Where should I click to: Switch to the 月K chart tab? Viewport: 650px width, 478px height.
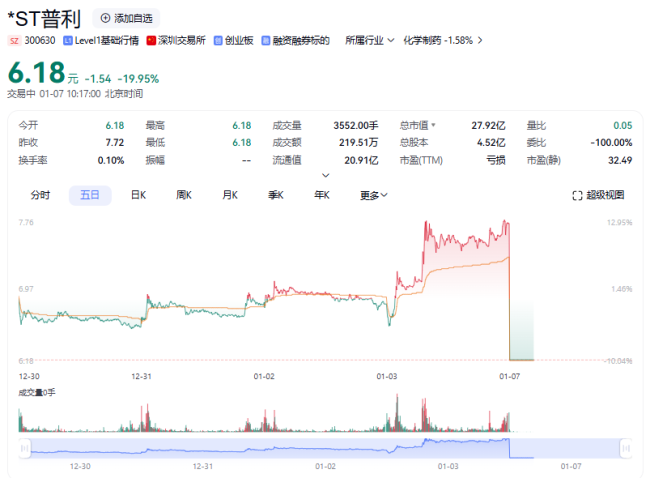(x=230, y=195)
